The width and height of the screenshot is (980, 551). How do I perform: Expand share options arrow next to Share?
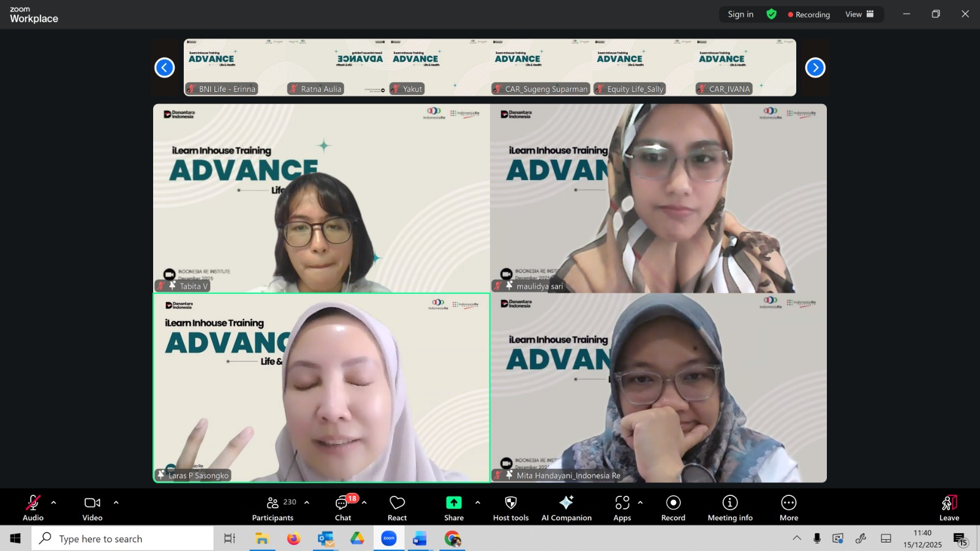click(478, 503)
